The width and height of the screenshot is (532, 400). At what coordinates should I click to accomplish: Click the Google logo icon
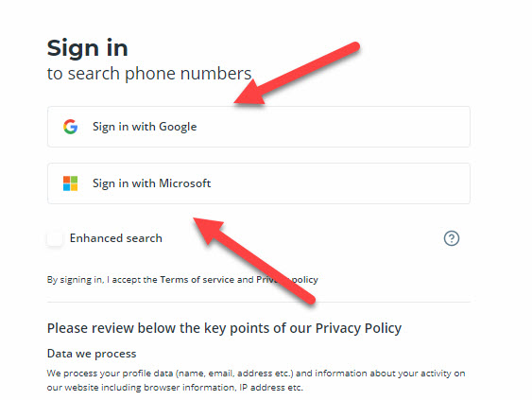pos(70,127)
